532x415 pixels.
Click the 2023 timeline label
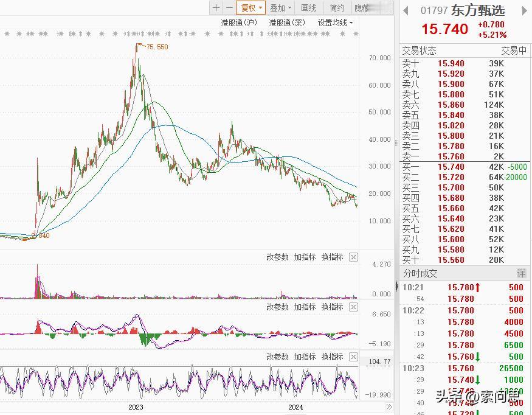pyautogui.click(x=136, y=407)
